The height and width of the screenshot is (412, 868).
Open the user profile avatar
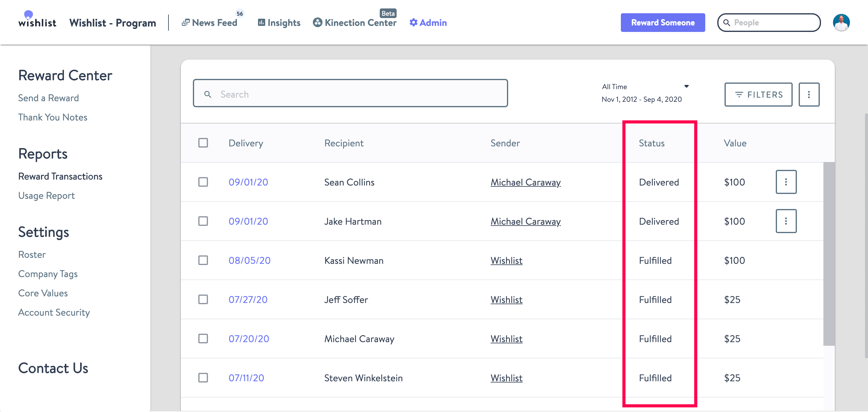coord(841,23)
